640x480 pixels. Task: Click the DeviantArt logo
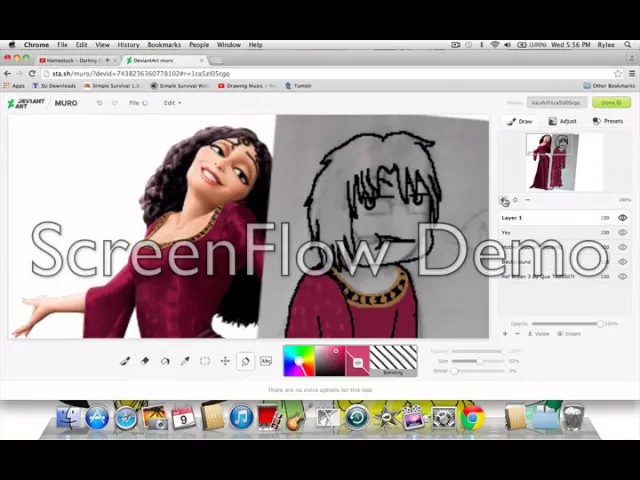pos(26,103)
